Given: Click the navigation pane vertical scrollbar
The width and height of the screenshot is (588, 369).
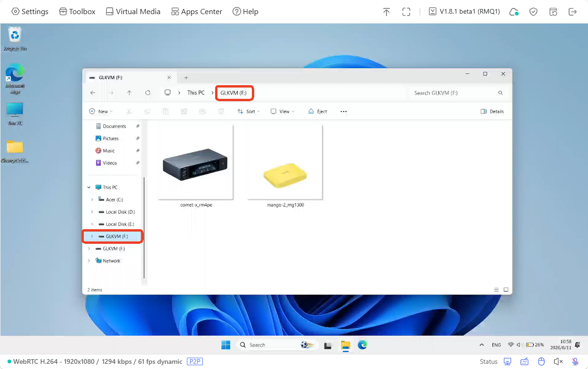Looking at the screenshot, I should tap(145, 227).
